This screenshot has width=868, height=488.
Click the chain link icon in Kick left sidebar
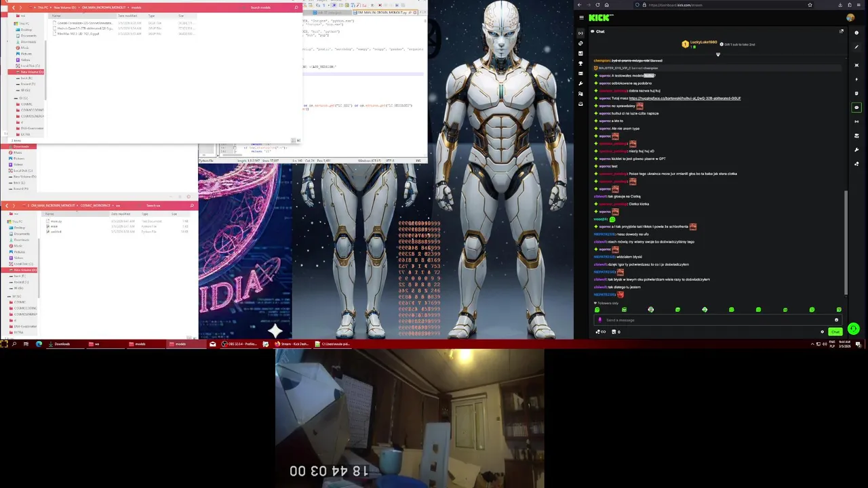(580, 43)
